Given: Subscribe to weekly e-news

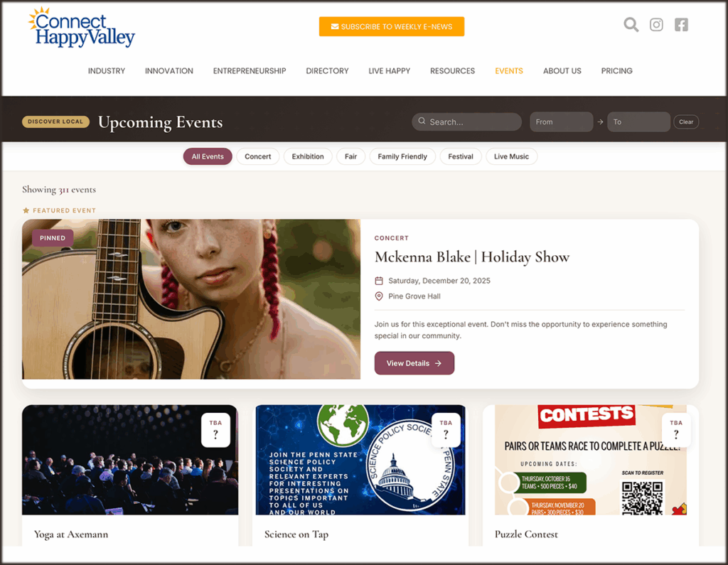Looking at the screenshot, I should click(x=392, y=26).
